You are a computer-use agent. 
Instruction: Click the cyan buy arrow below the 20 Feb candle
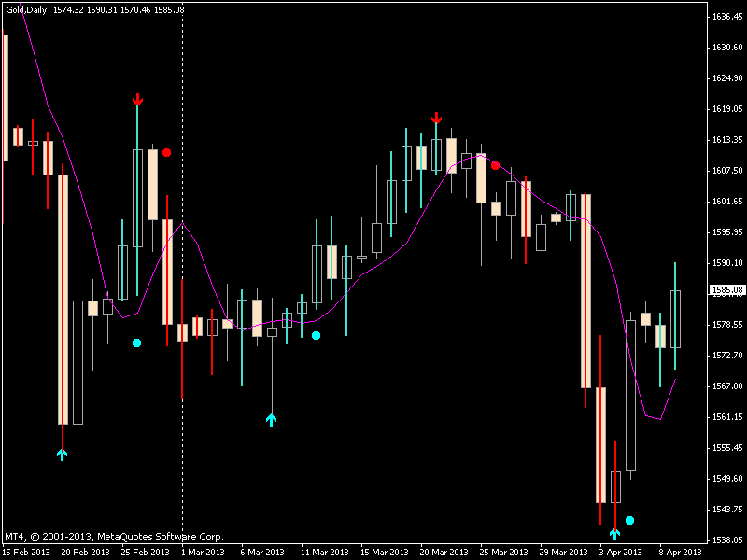(x=63, y=455)
